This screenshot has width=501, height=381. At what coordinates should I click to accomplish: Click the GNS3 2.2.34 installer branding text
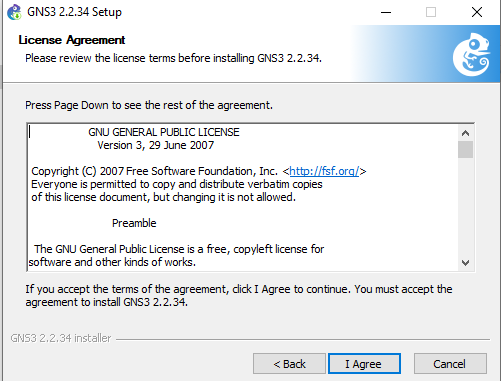click(61, 338)
